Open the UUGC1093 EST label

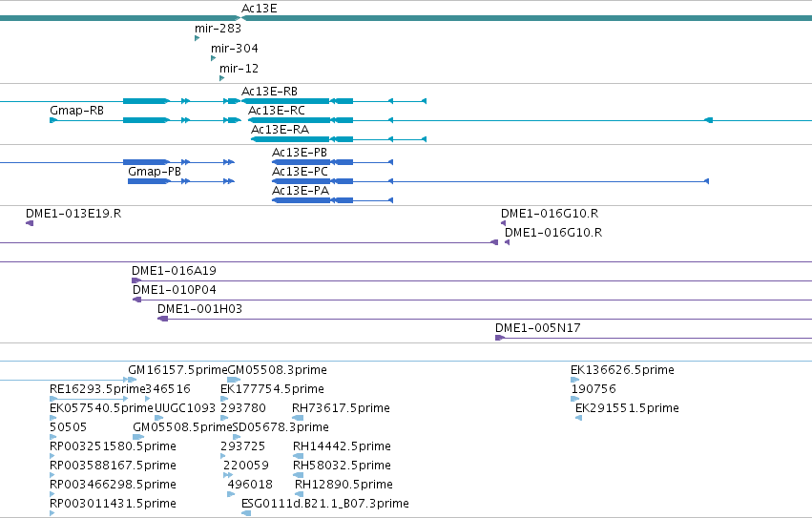(185, 408)
